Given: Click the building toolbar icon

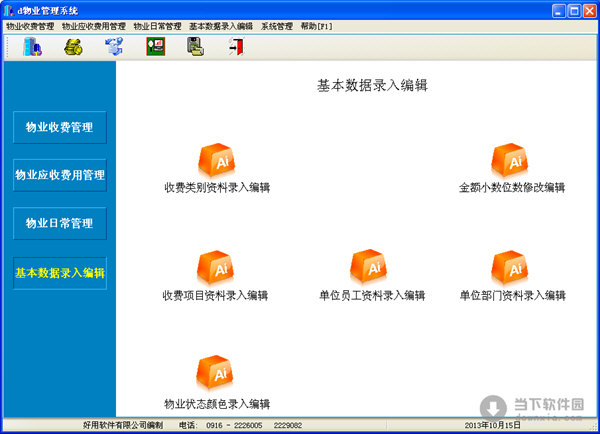Looking at the screenshot, I should pos(33,47).
